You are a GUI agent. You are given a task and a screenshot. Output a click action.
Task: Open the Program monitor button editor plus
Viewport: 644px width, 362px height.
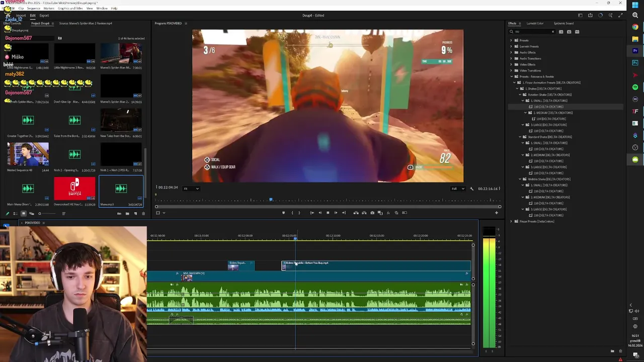pos(496,213)
